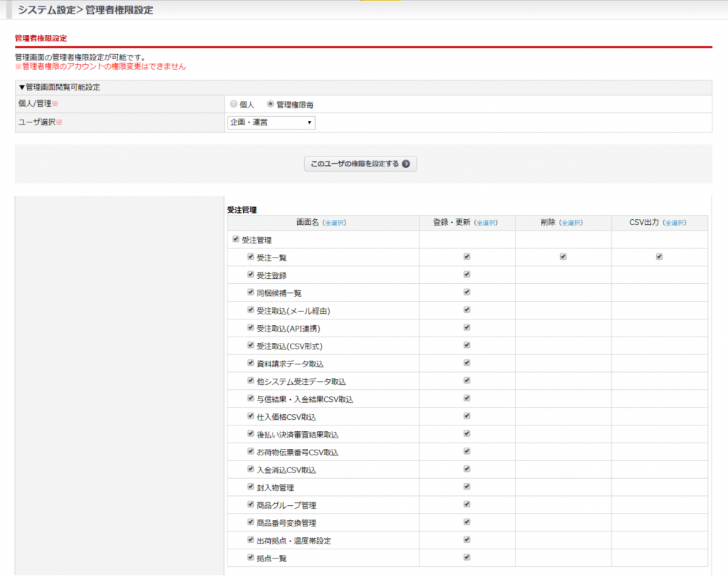Screen dimensions: 728x577
Task: Click 全選択 link next to 削除
Action: point(571,223)
